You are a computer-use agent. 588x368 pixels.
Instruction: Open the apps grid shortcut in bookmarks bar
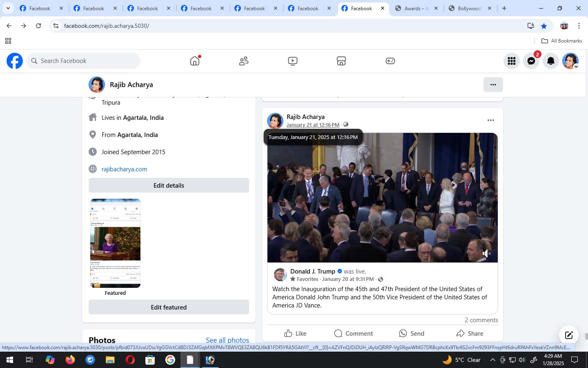8,41
